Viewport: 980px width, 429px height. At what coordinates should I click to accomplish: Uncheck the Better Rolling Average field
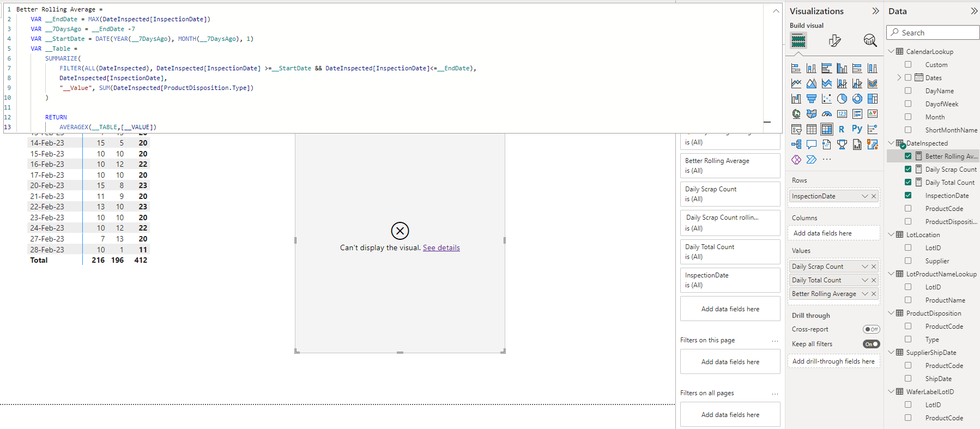908,156
